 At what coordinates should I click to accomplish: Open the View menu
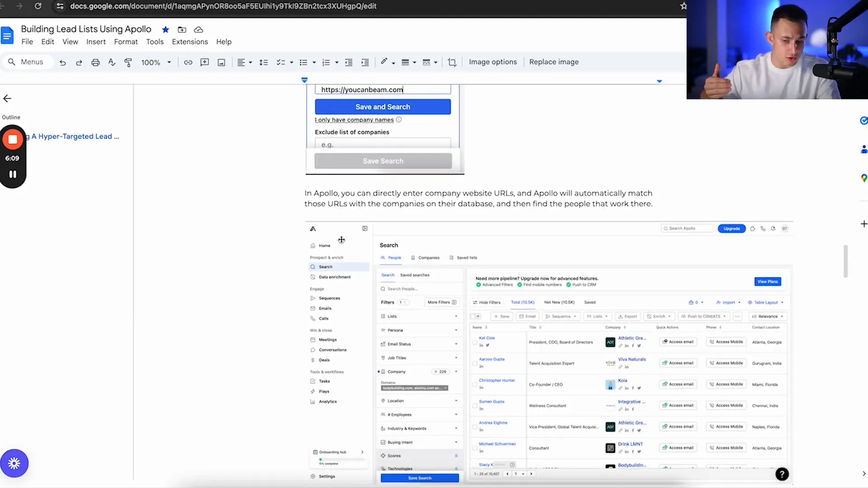(70, 42)
